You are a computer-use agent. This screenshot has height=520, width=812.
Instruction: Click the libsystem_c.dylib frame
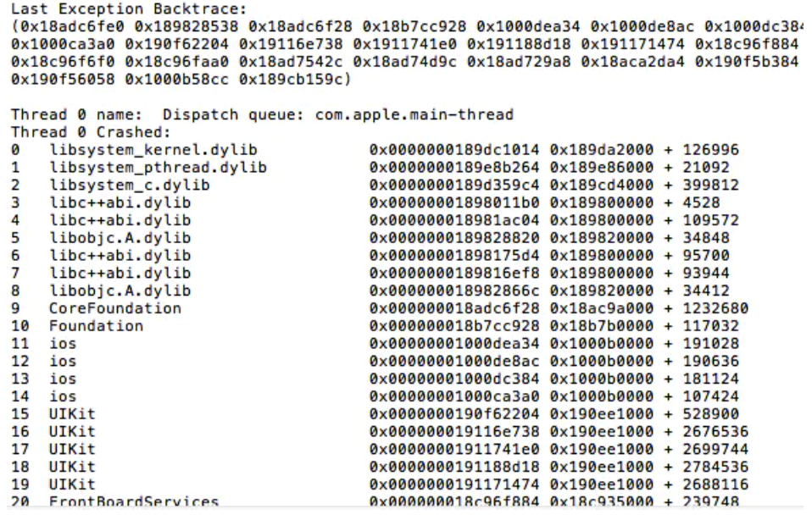point(375,185)
